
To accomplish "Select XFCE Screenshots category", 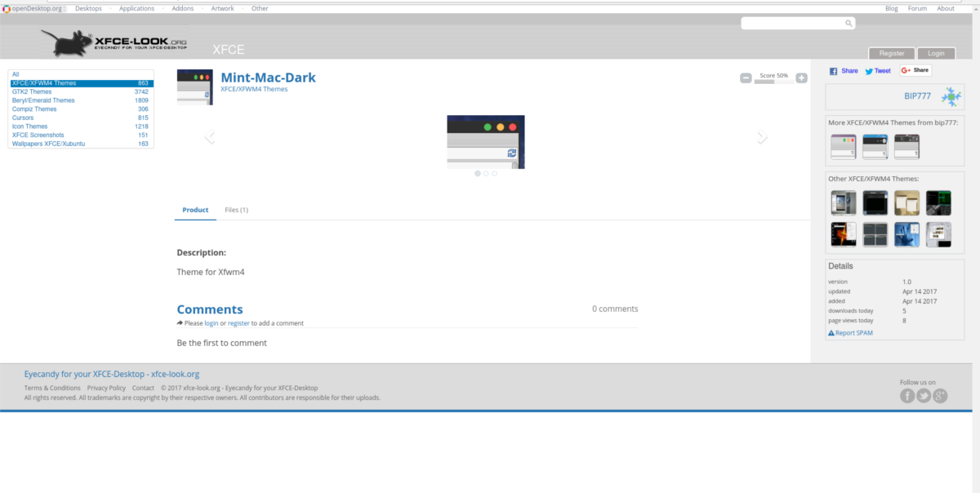I will [x=80, y=135].
